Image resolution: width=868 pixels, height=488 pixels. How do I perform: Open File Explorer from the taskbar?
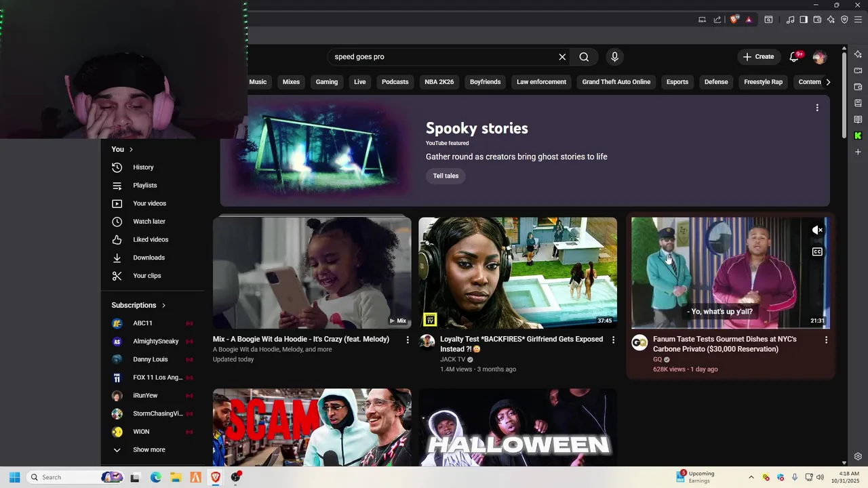coord(175,477)
